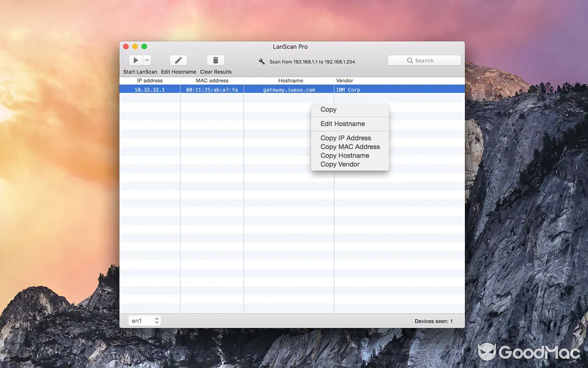
Task: Sort results by the IP address column
Action: 149,80
